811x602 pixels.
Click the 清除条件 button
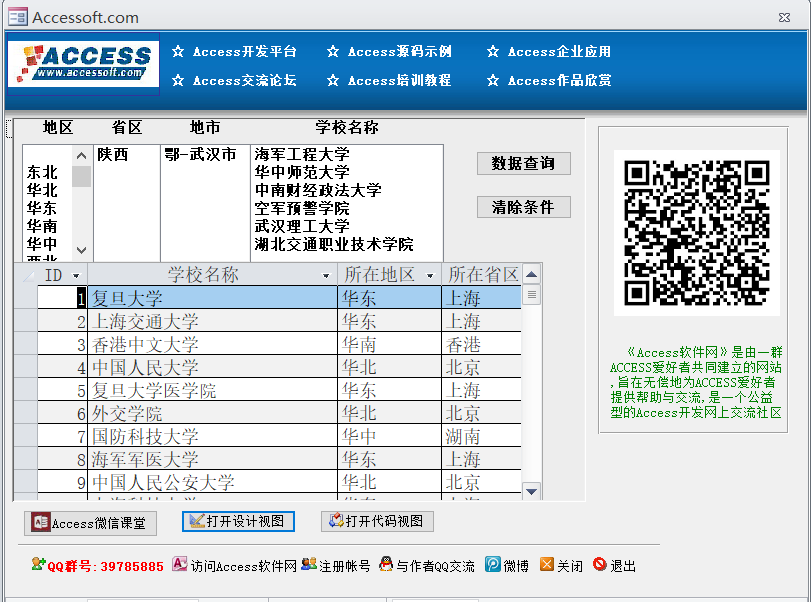[x=523, y=207]
